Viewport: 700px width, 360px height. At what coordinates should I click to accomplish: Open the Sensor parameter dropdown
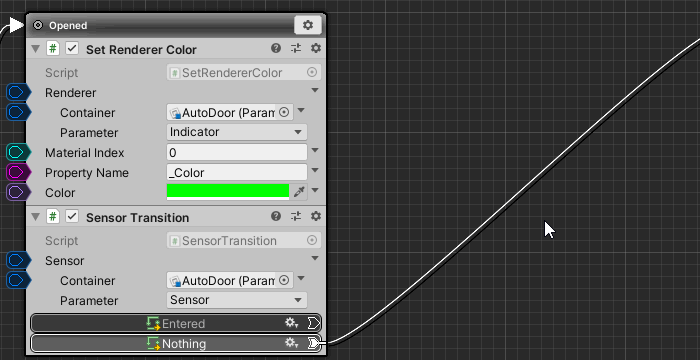pyautogui.click(x=237, y=300)
